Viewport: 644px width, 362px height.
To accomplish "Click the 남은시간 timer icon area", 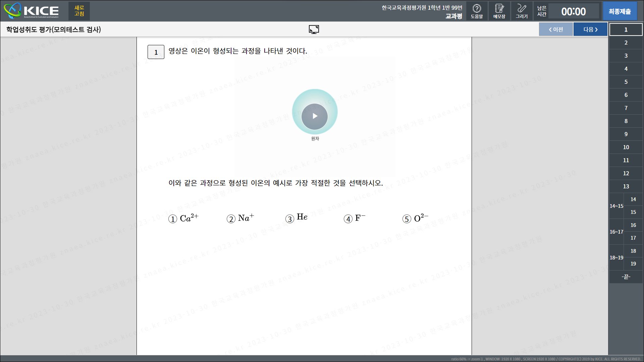I will 541,11.
